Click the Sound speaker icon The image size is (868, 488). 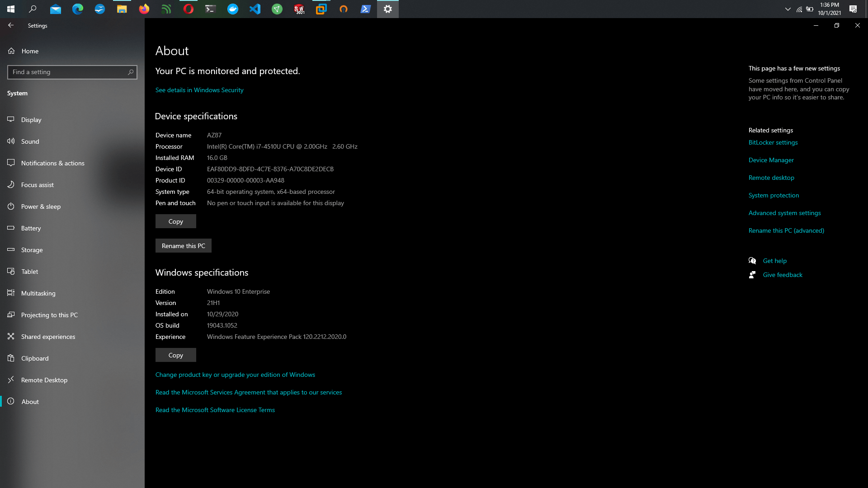click(11, 141)
